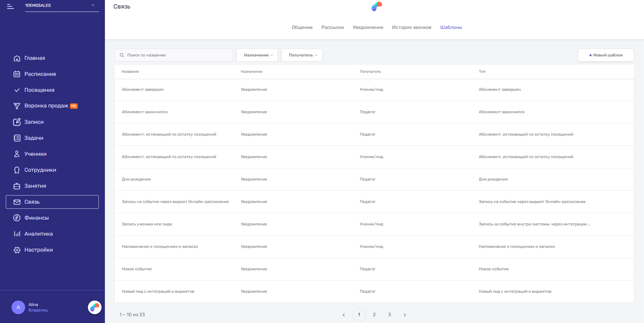Click the 1 – 10 из 23 counter
Screen dimensions: 644x323
click(x=132, y=315)
